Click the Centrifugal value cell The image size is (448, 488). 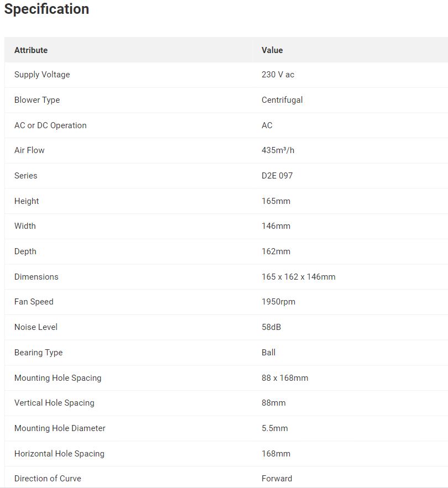coord(282,100)
